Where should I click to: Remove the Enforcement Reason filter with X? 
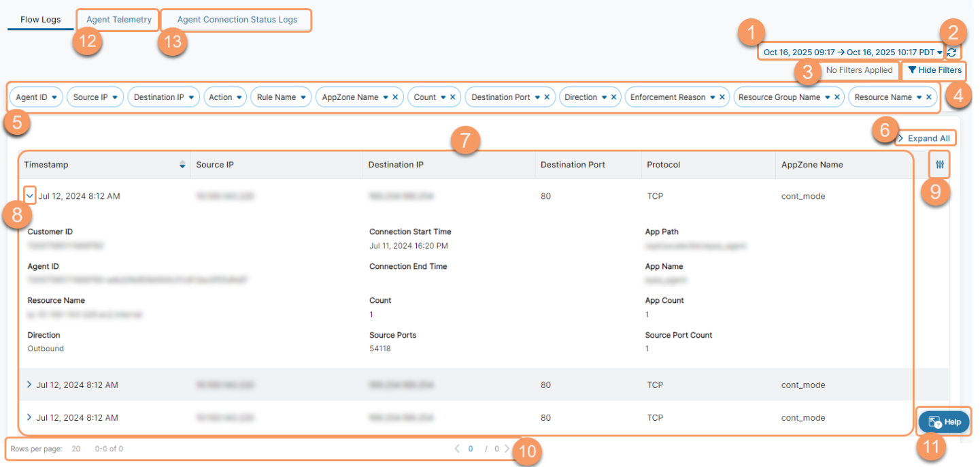click(x=722, y=97)
